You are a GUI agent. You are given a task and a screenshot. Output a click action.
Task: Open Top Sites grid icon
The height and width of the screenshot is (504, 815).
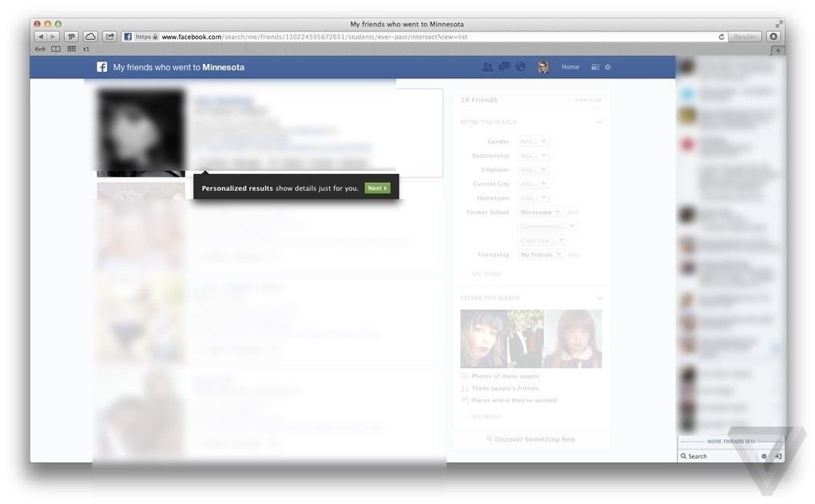point(71,49)
